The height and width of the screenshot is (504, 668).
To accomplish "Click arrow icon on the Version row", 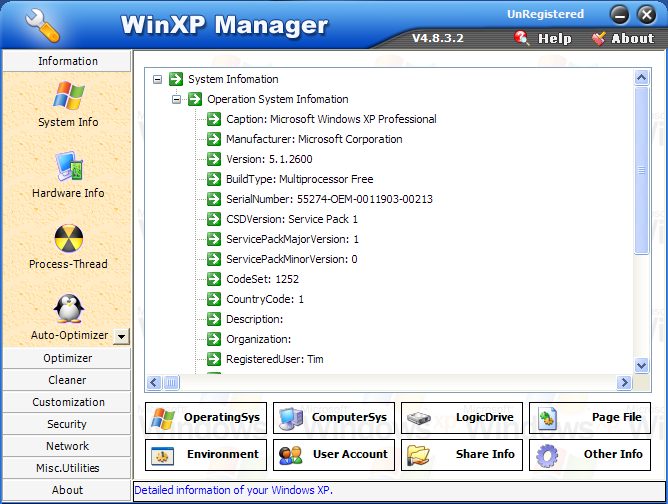I will tap(214, 159).
